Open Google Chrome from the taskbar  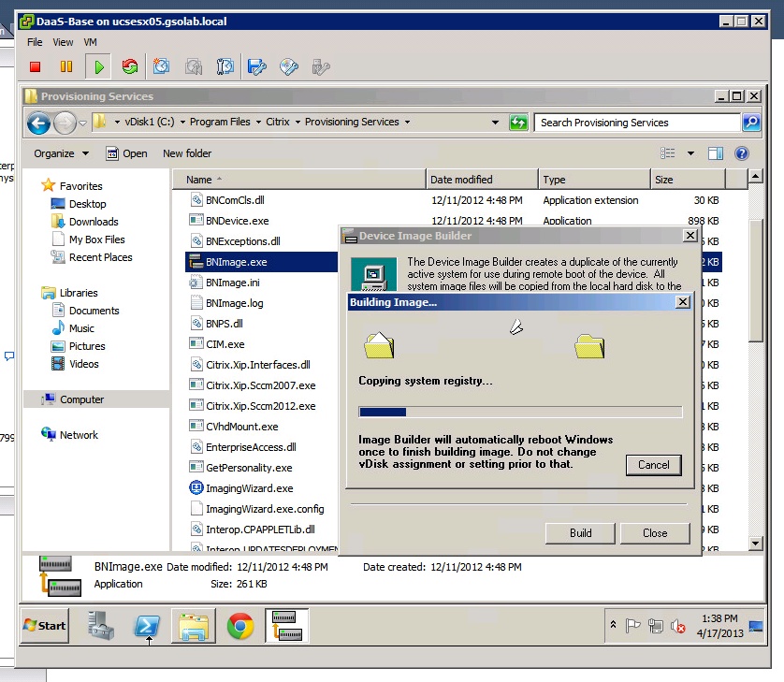coord(240,626)
